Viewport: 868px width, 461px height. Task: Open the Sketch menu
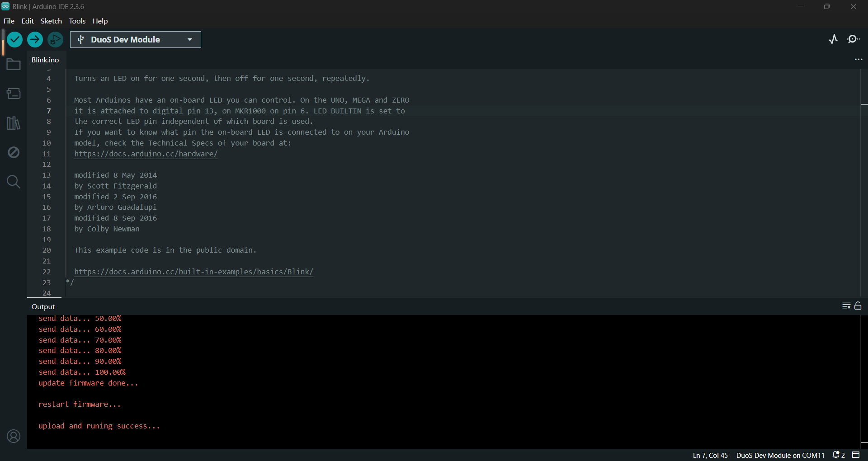(x=51, y=21)
